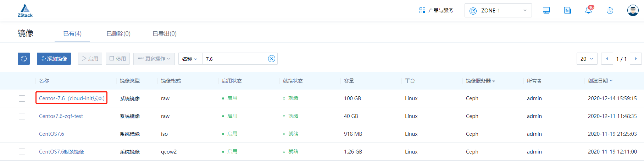The width and height of the screenshot is (644, 161).
Task: Open the operation history clock icon
Action: 610,10
